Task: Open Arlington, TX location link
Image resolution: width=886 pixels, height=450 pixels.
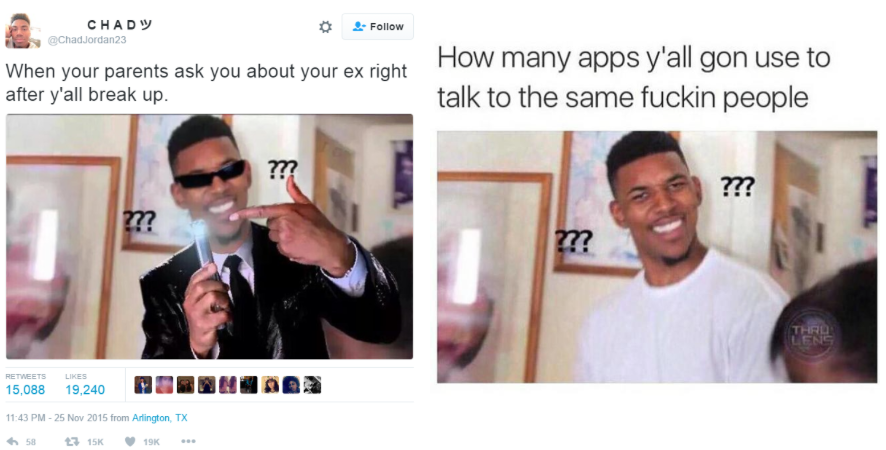Action: click(159, 418)
